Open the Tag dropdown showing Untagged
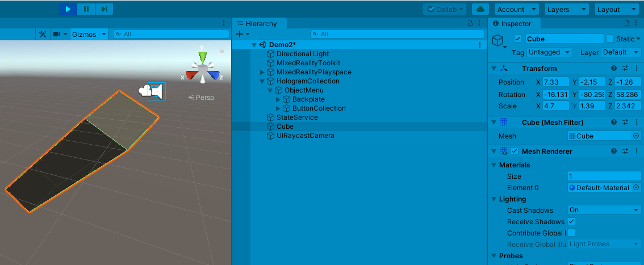644x265 pixels. (x=550, y=52)
